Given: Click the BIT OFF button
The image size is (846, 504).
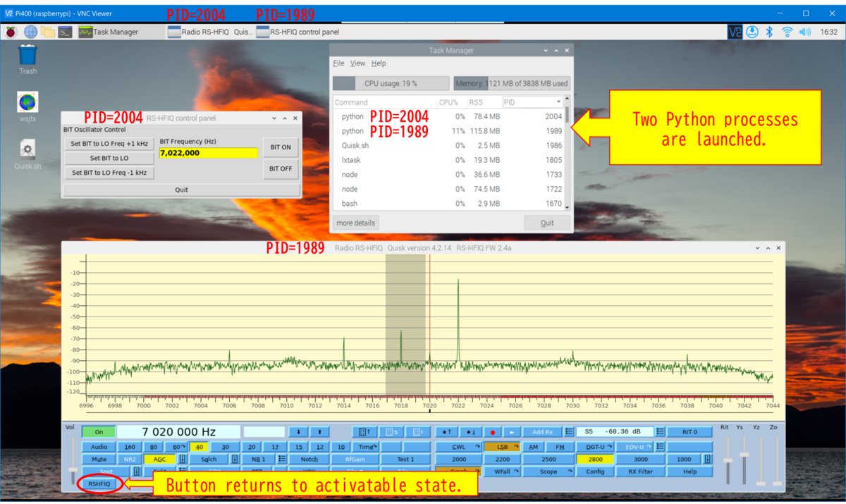Looking at the screenshot, I should click(x=281, y=169).
